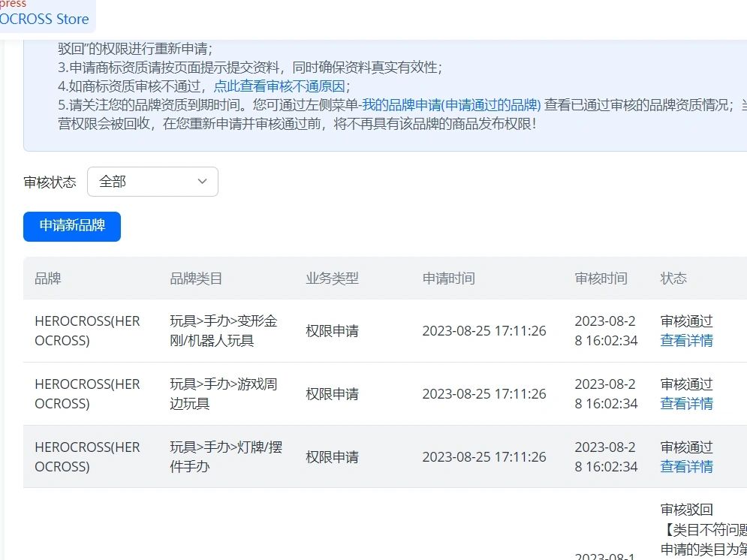Click the 申请新品牌 button
The height and width of the screenshot is (560, 747).
[72, 226]
